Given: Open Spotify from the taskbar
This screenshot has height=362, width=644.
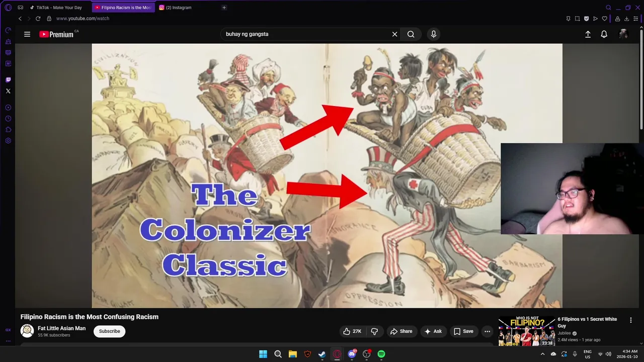Looking at the screenshot, I should [x=381, y=354].
